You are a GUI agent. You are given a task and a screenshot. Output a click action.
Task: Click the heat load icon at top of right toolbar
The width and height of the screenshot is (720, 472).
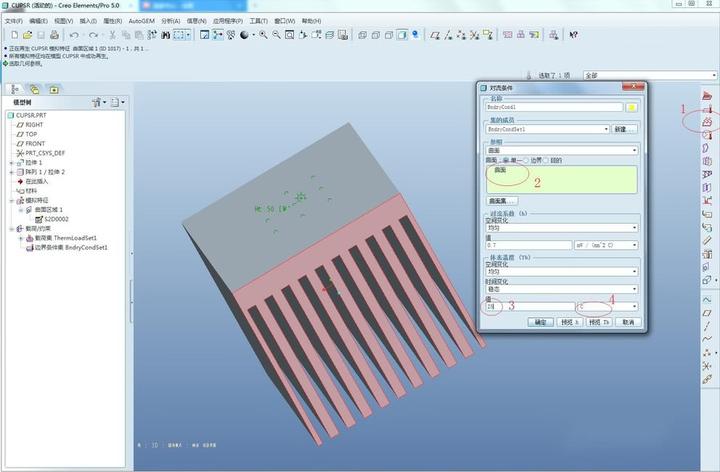707,96
